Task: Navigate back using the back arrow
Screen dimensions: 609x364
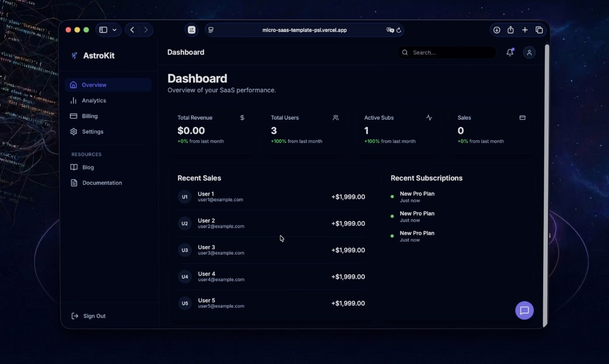Action: point(132,29)
